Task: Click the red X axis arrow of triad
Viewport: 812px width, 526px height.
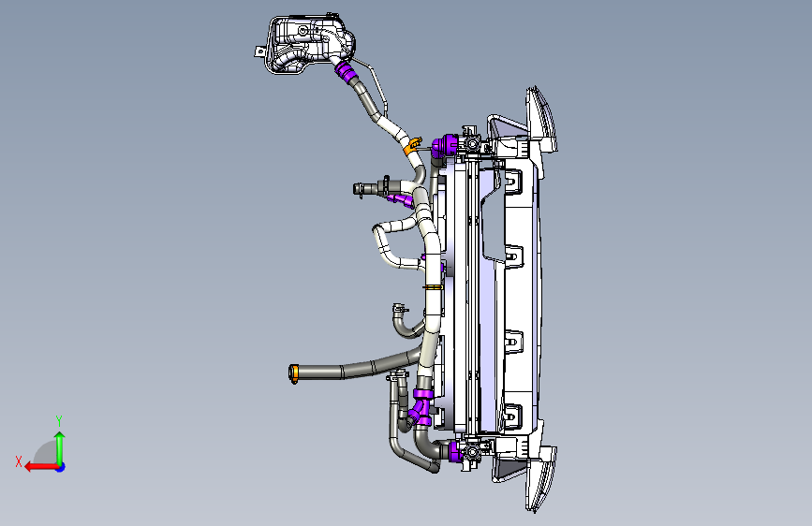Action: click(40, 467)
